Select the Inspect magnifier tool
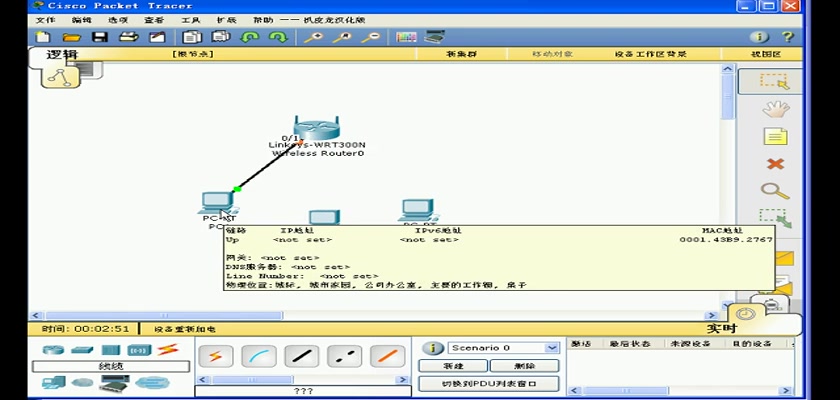 [x=774, y=190]
